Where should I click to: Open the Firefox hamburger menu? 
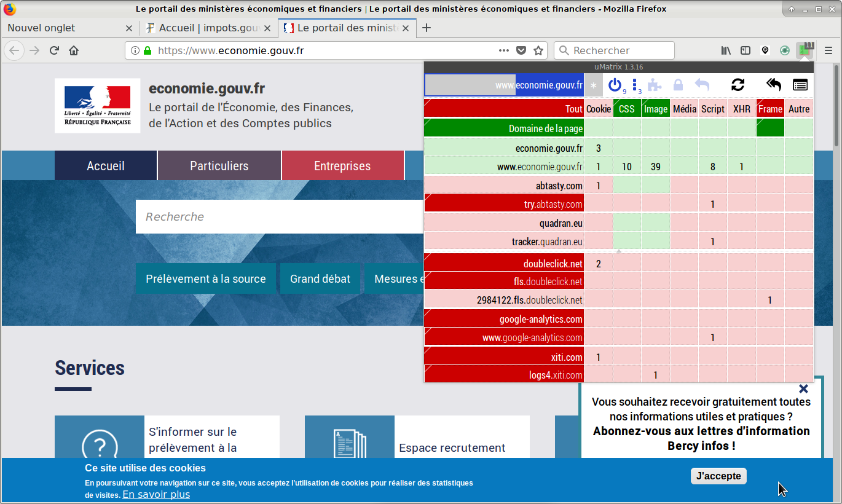click(828, 50)
